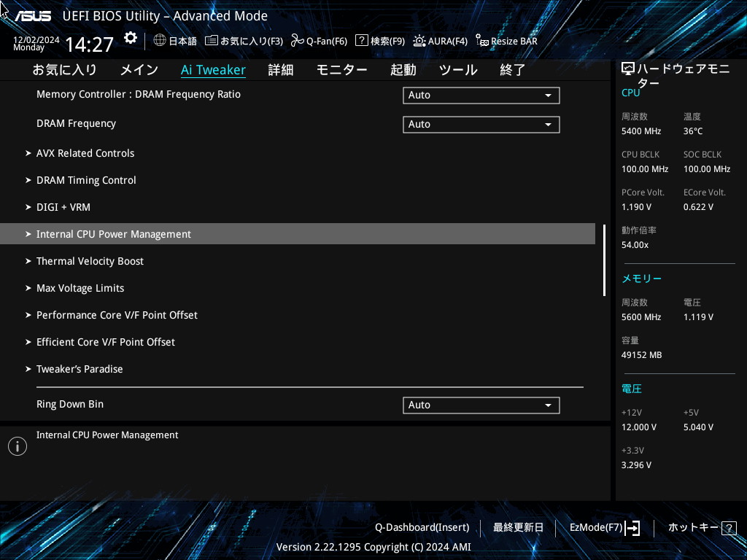Open the Ring Down Bin dropdown
Viewport: 747px width, 560px height.
[481, 405]
